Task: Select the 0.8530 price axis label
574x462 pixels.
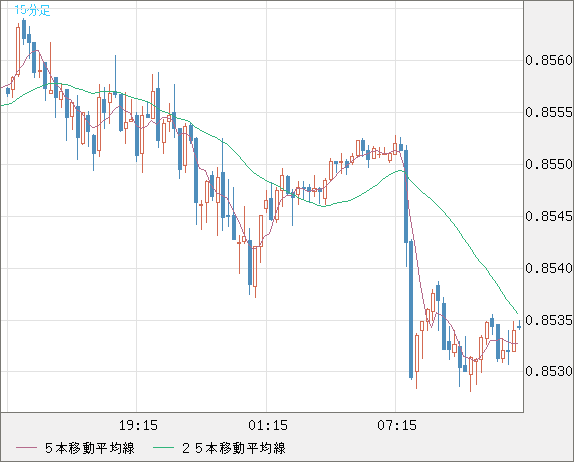Action: tap(549, 371)
